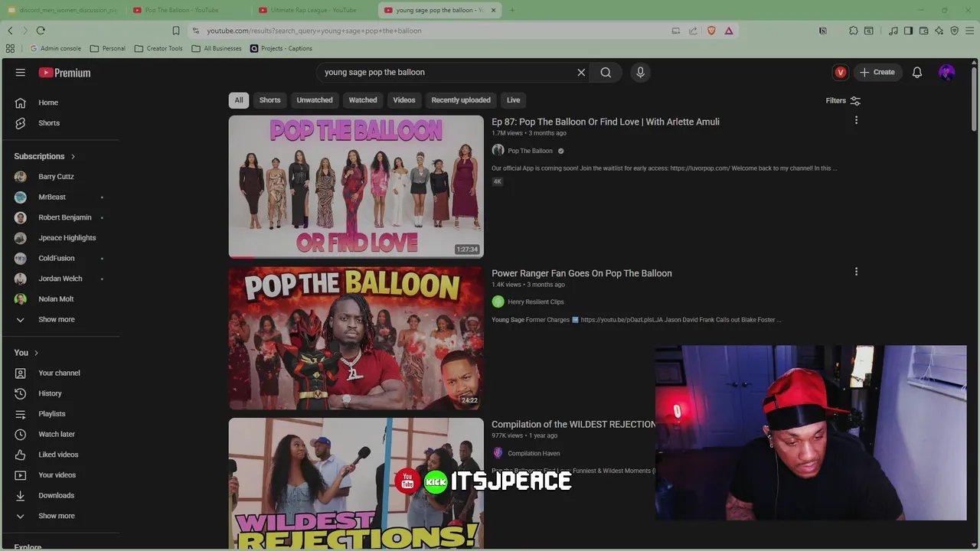Click the Create button
The height and width of the screenshot is (551, 980).
coord(877,72)
